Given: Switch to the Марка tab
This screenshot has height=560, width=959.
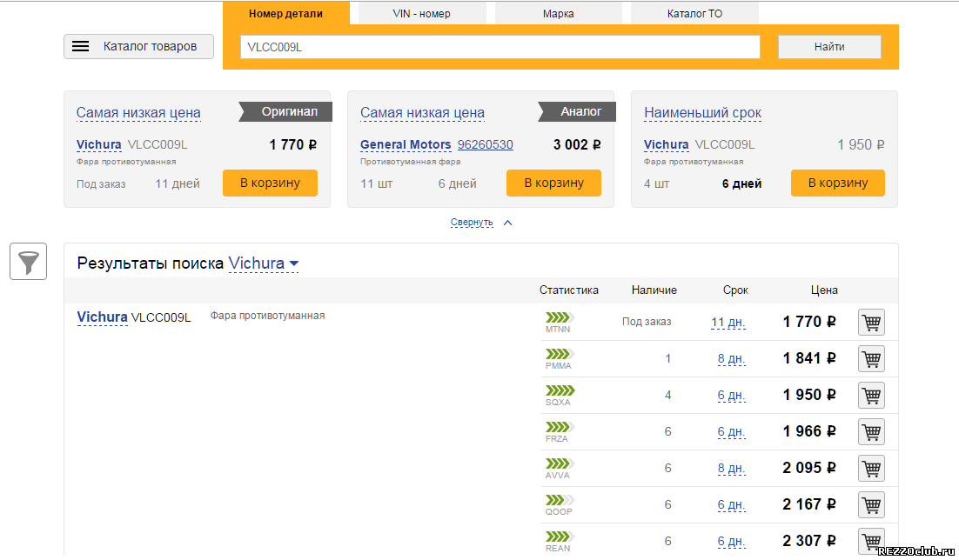Looking at the screenshot, I should coord(558,13).
